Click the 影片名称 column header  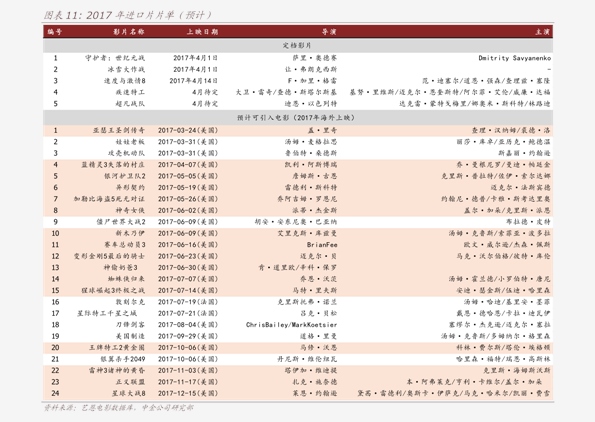click(x=129, y=32)
